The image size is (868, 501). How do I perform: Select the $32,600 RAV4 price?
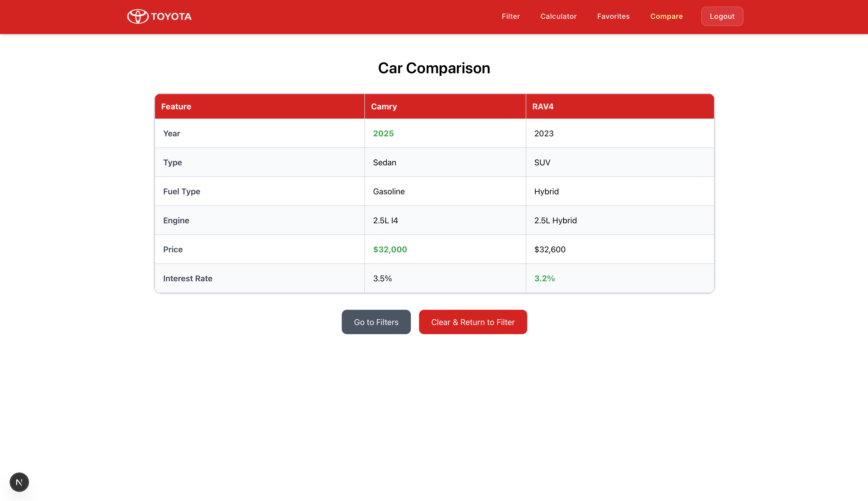coord(550,249)
